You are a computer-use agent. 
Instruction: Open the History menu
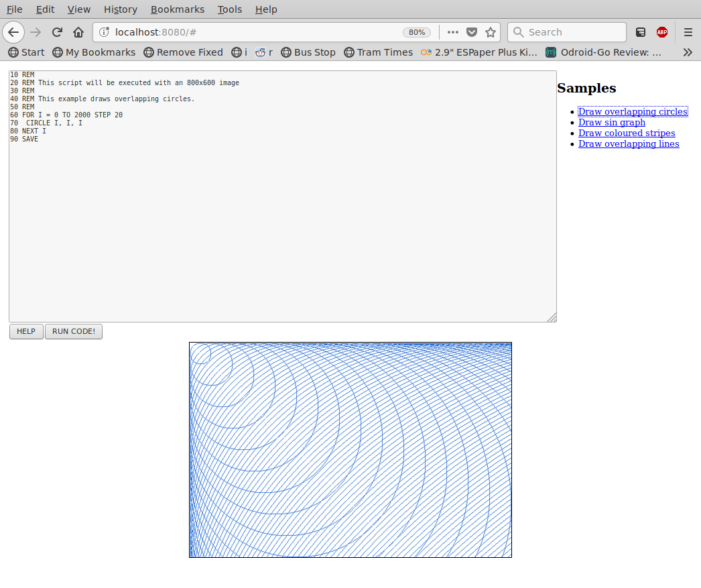coord(120,9)
